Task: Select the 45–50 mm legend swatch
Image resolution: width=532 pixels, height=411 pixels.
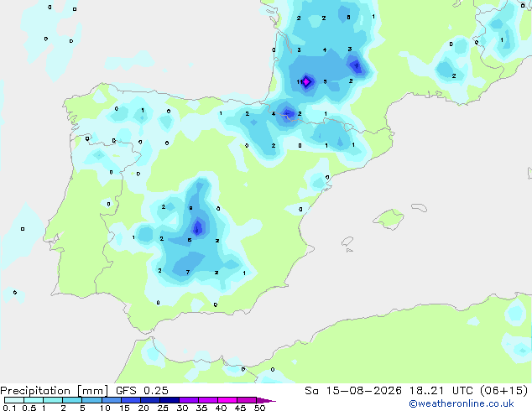Action: pos(247,400)
